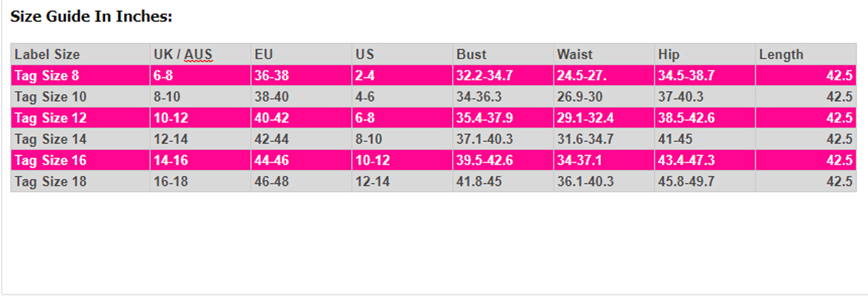
Task: Click the Length column header
Action: [806, 55]
